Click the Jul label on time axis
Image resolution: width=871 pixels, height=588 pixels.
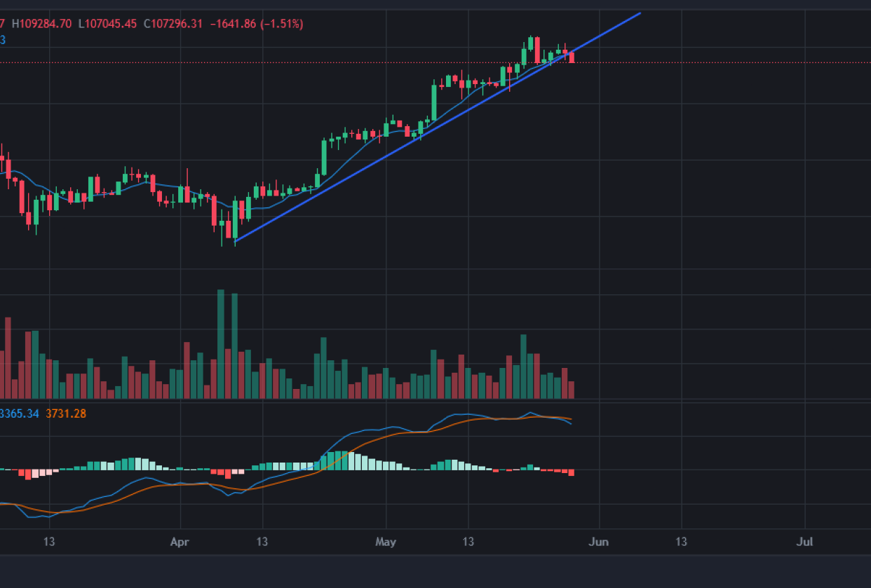click(805, 542)
